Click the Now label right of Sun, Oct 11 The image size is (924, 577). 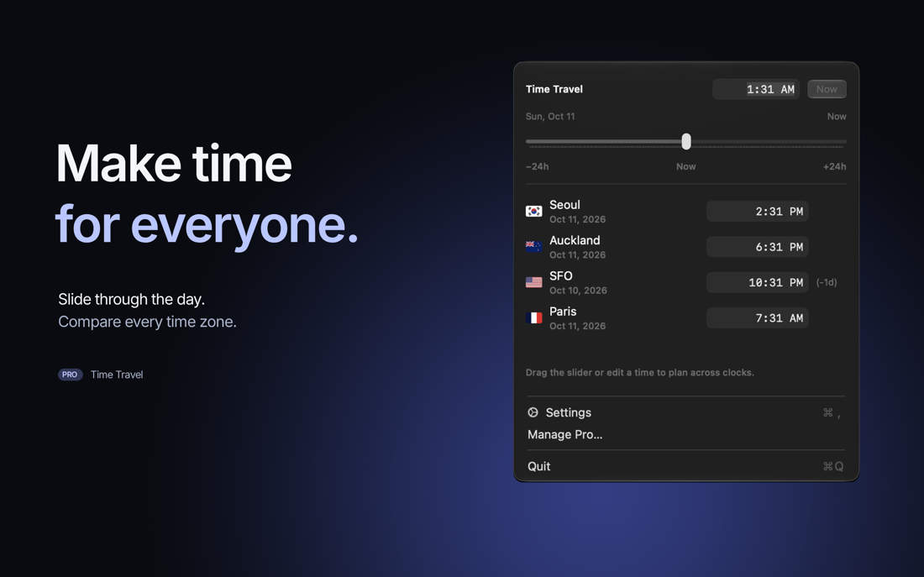pos(836,116)
